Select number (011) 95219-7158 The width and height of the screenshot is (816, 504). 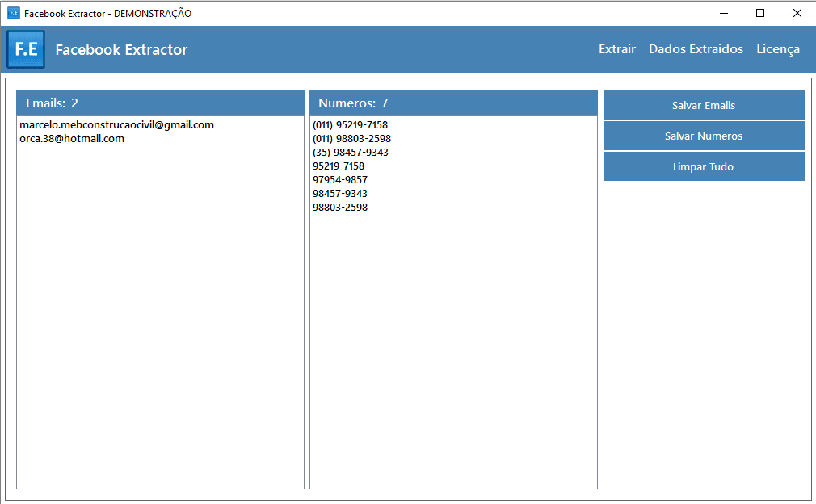coord(351,125)
